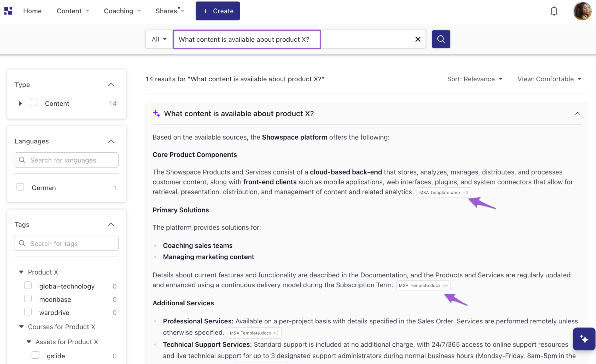Click the 14 results count text
Viewport: 596px width, 364px height.
235,79
